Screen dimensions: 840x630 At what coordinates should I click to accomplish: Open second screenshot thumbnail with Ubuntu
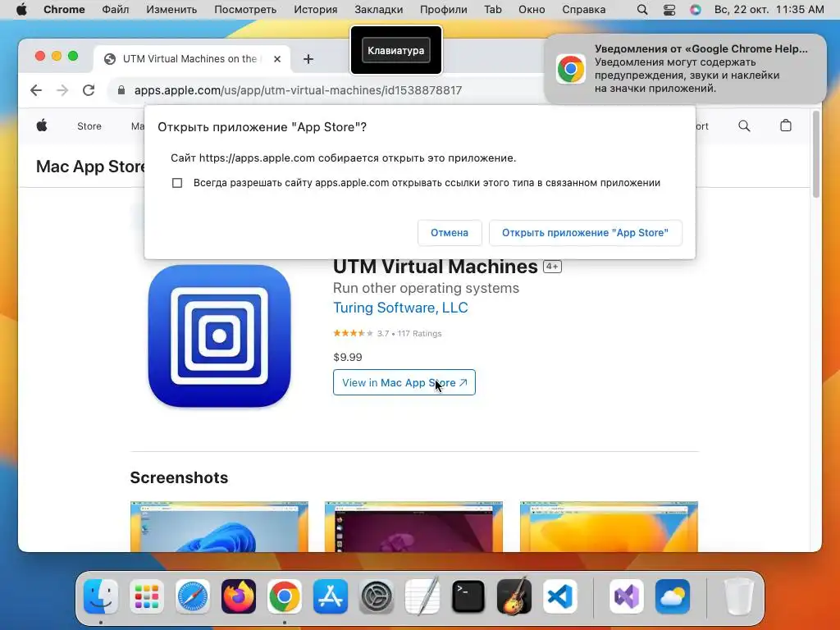coord(413,527)
